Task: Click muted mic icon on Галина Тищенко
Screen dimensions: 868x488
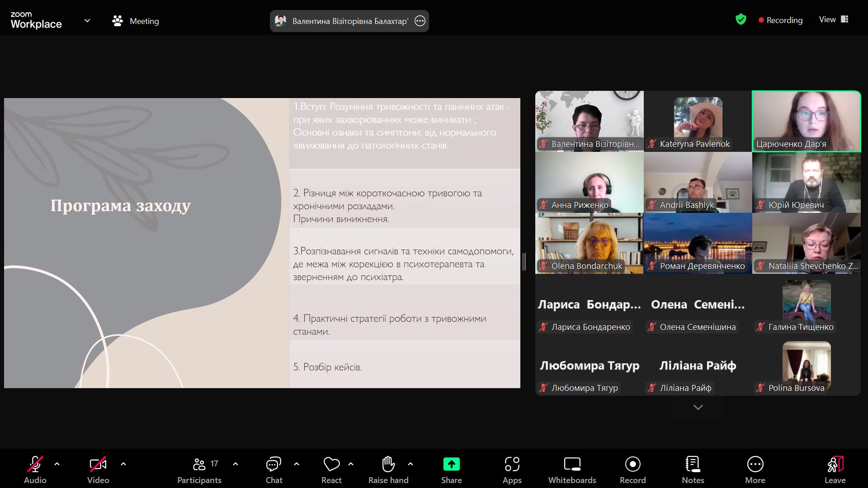Action: [x=760, y=327]
